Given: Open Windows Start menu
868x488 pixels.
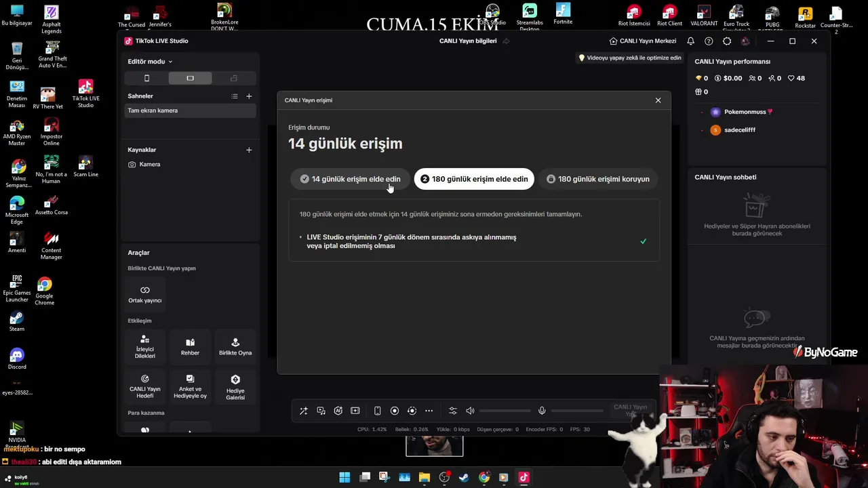Looking at the screenshot, I should 344,477.
